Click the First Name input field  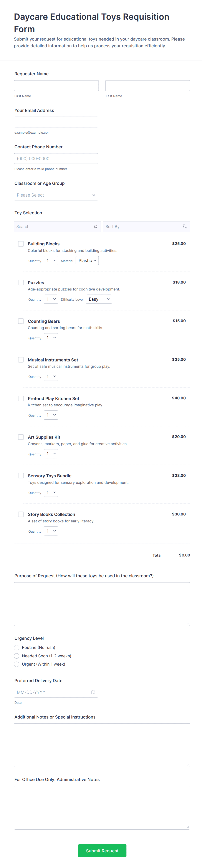pos(56,86)
